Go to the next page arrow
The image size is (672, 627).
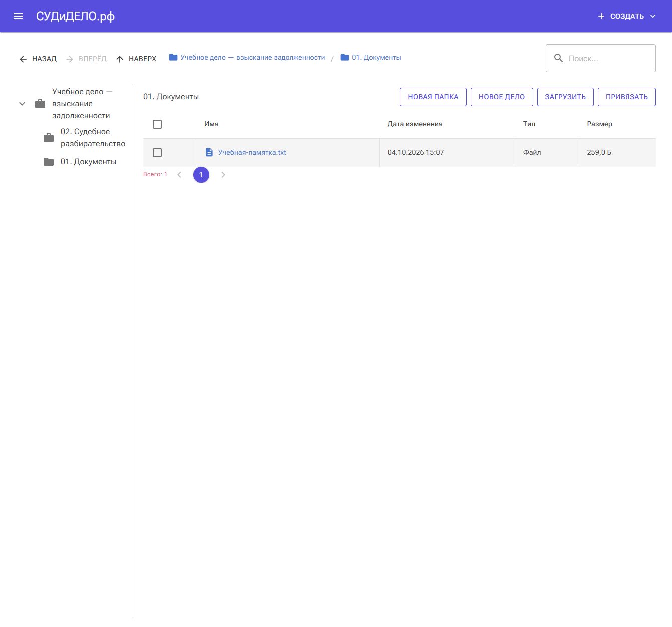pyautogui.click(x=223, y=175)
